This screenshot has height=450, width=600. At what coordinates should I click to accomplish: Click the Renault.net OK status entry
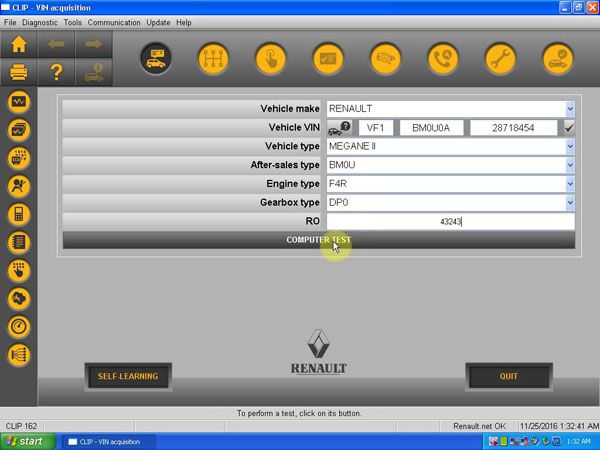tap(479, 426)
